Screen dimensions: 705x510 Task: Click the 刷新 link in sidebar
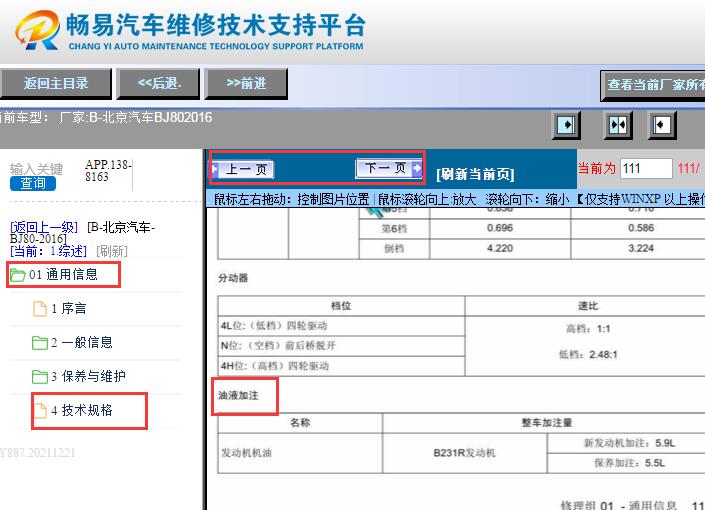coord(112,251)
